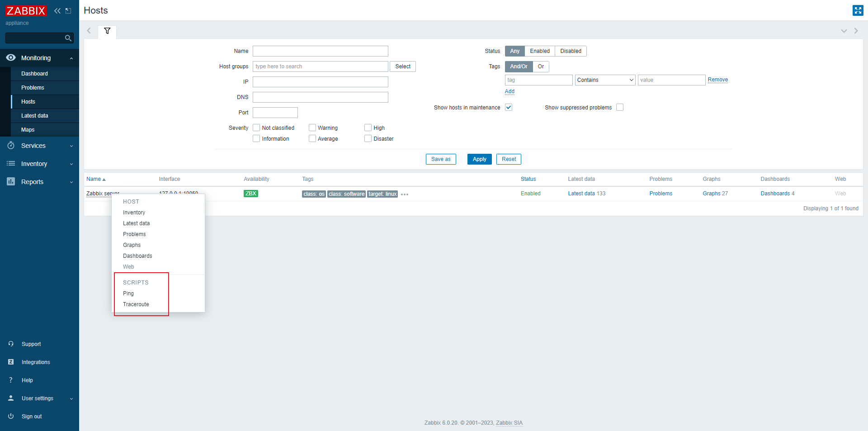Expand the Reports menu section
The height and width of the screenshot is (431, 868).
(71, 182)
